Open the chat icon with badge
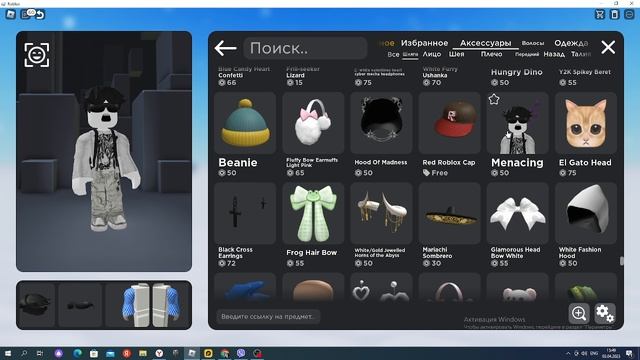Viewport: 640px width, 360px height. [27, 14]
